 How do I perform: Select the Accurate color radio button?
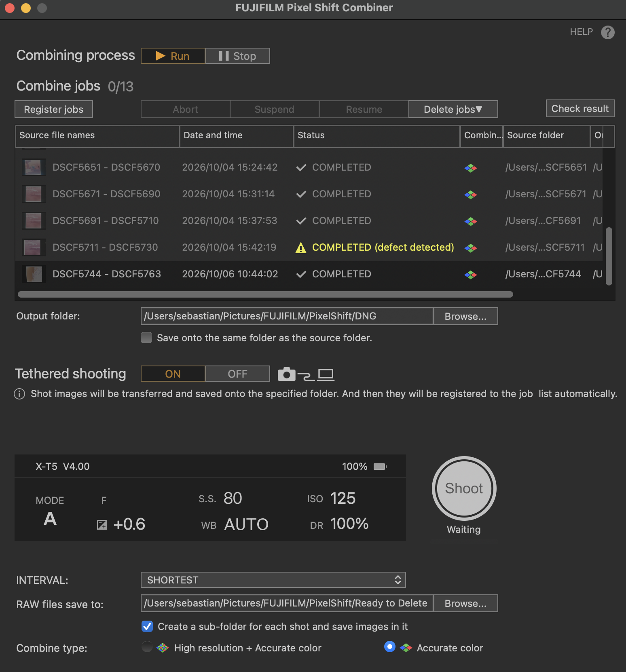389,647
